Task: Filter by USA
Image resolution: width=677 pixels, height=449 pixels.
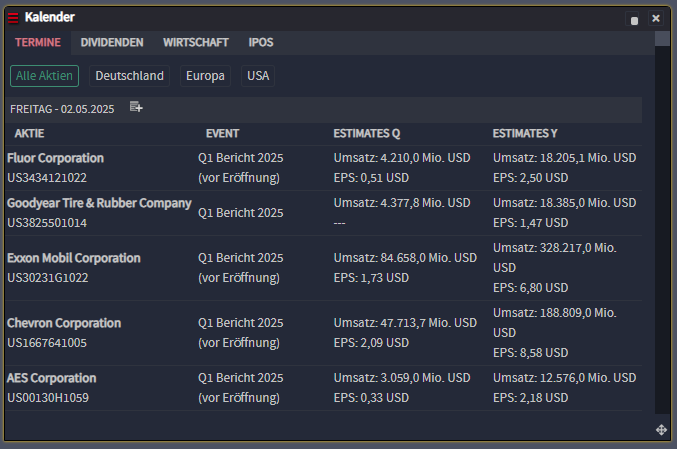Action: click(x=258, y=76)
